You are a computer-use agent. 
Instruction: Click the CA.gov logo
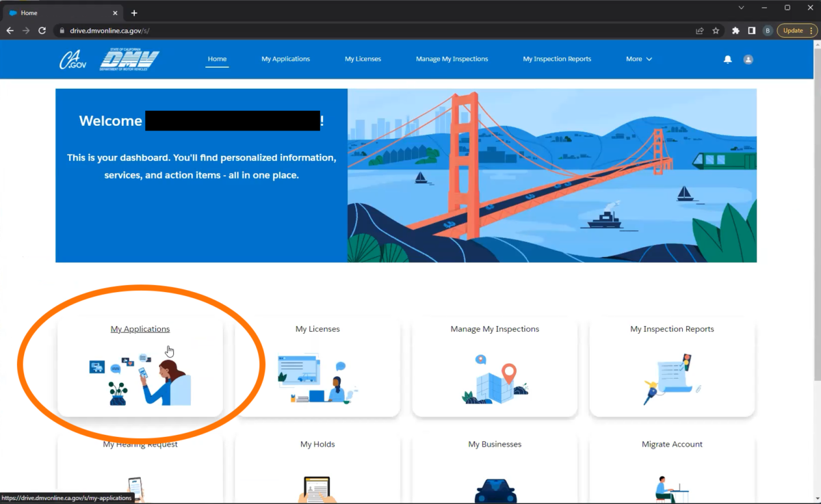point(73,59)
